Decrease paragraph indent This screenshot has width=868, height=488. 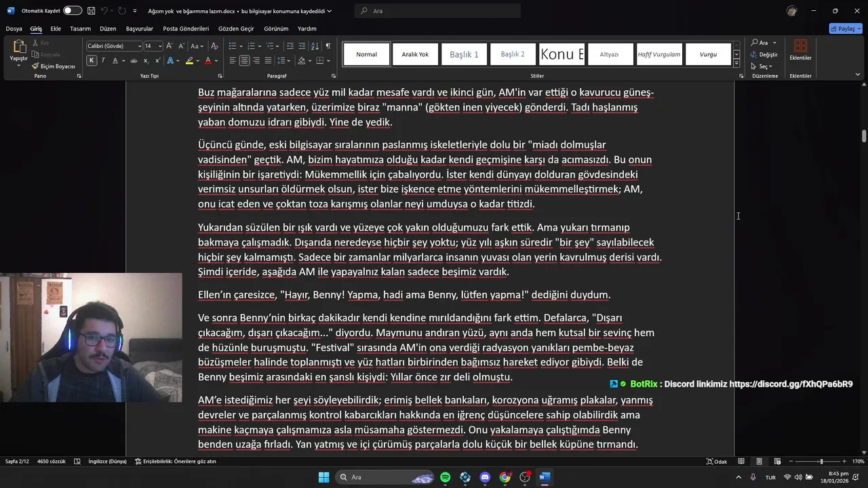[x=290, y=46]
